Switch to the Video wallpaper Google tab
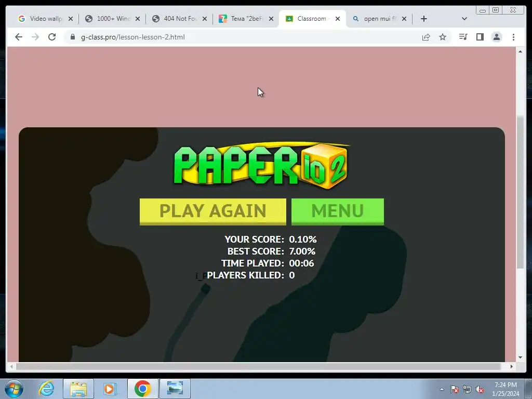This screenshot has height=399, width=532. [42, 19]
